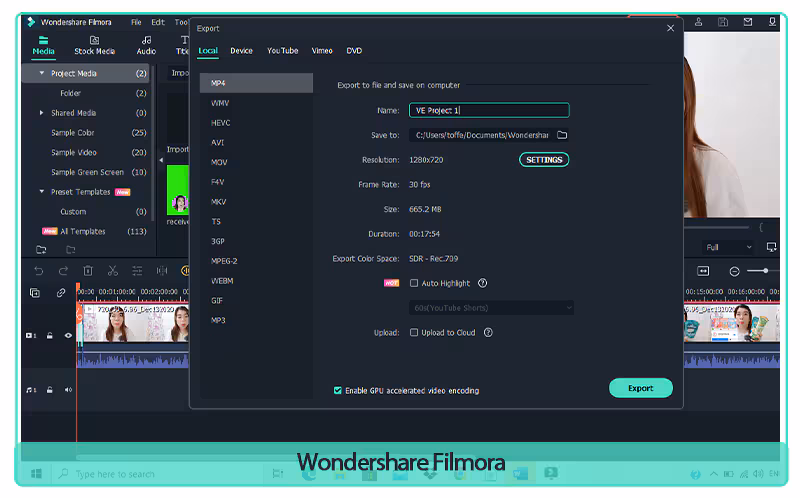Hide video track 1 with eye icon
The height and width of the screenshot is (498, 800).
click(x=68, y=336)
